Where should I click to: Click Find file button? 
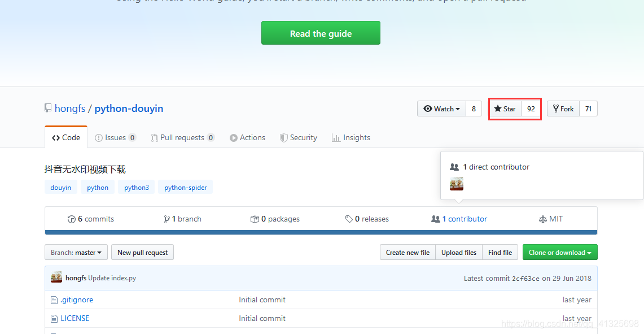[500, 252]
